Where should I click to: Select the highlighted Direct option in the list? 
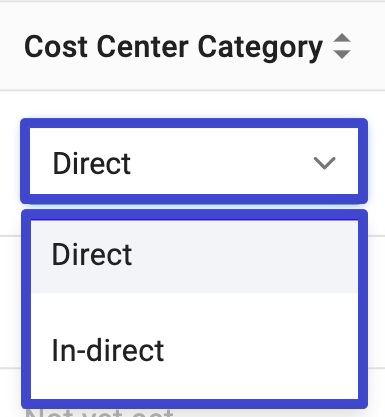click(194, 257)
